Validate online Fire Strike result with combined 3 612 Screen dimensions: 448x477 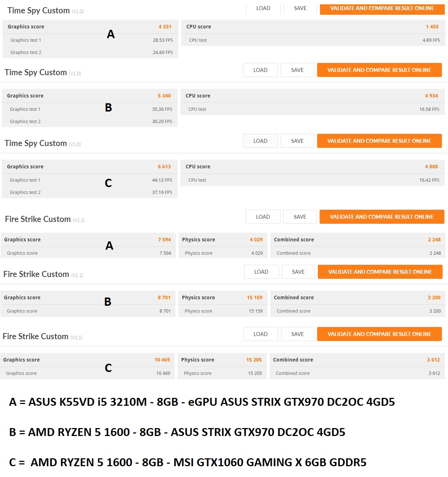pyautogui.click(x=379, y=334)
